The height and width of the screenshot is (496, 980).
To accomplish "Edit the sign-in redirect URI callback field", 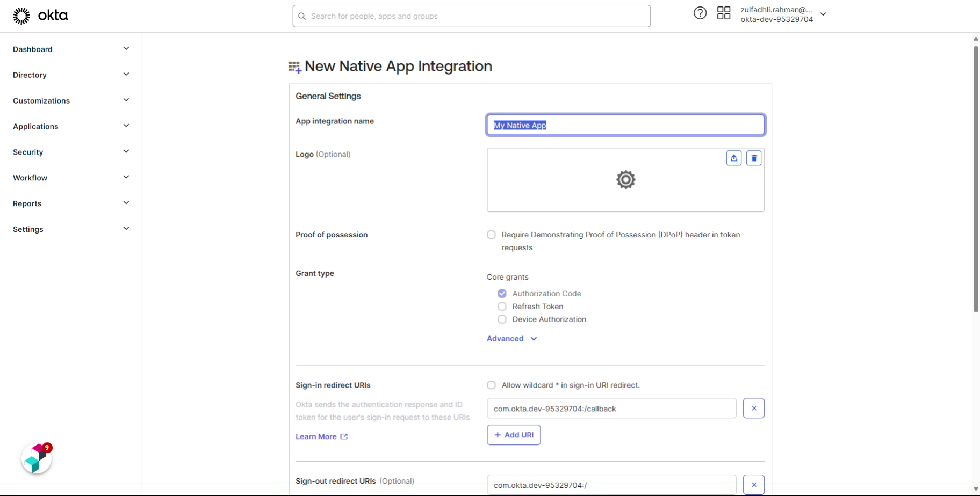I will coord(611,409).
